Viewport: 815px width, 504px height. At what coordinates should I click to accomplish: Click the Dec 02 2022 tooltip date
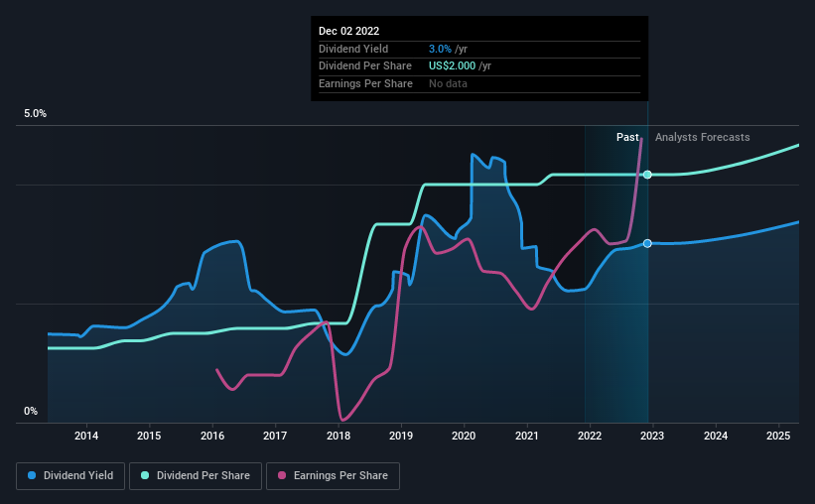coord(348,31)
